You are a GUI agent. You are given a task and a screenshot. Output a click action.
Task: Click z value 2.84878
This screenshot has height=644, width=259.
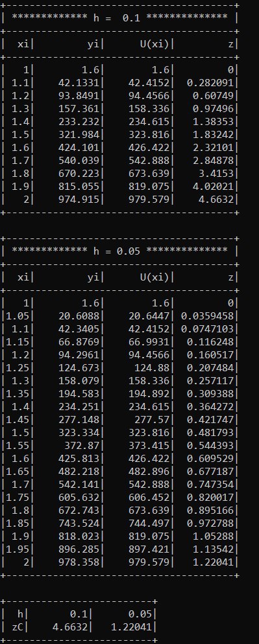tap(213, 161)
